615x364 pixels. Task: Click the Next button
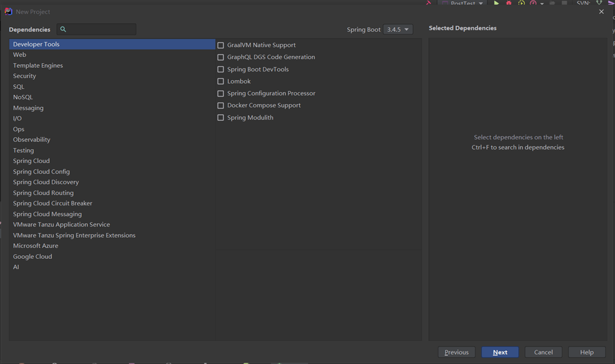coord(500,352)
